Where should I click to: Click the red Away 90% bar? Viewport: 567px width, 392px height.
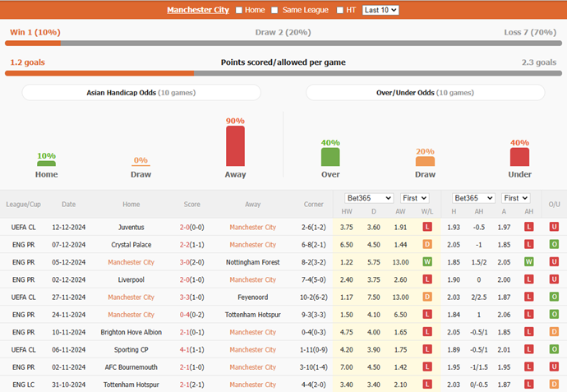tap(235, 146)
